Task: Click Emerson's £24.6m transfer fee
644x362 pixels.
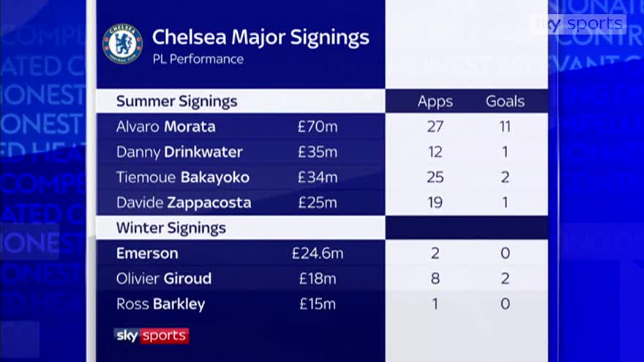Action: coord(318,254)
